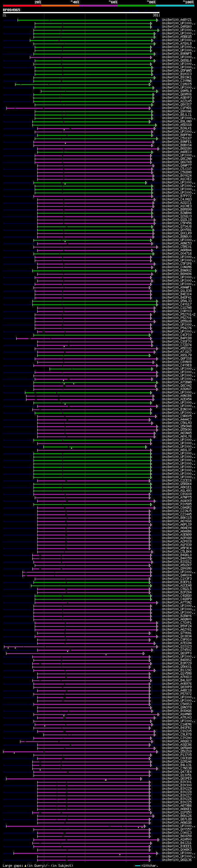Click the green ~80% identity legend segment
Screen dimensions: 197x868
tap(137, 6)
